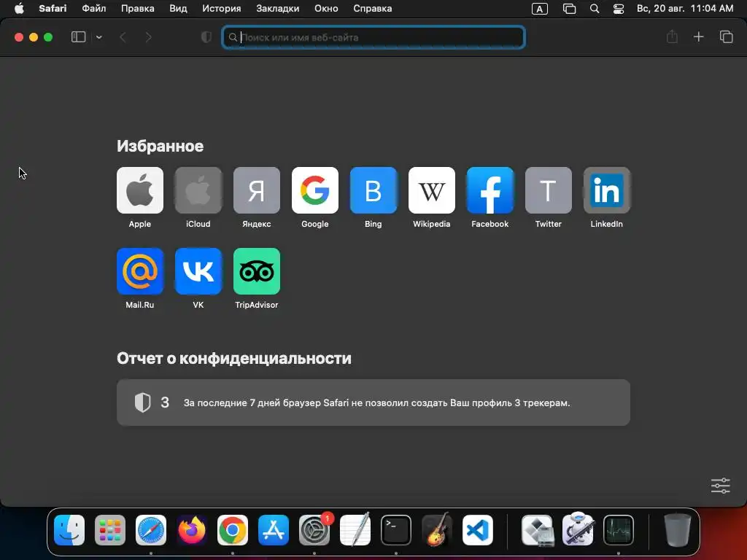Open the Файл menu
The height and width of the screenshot is (560, 747).
[x=94, y=9]
